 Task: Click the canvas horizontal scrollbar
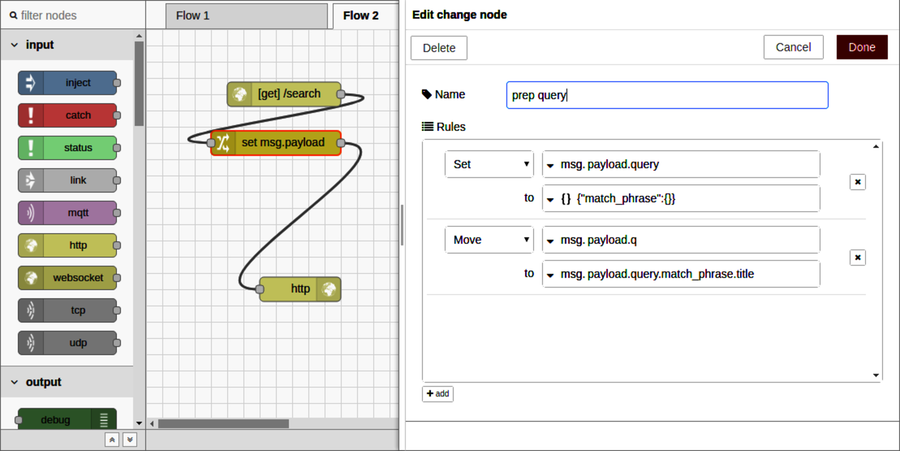click(x=223, y=423)
